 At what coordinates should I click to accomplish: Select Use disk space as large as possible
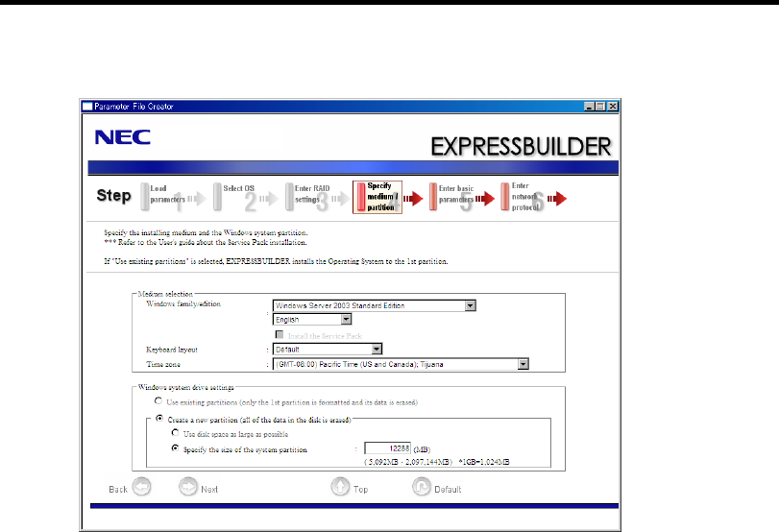(x=175, y=433)
